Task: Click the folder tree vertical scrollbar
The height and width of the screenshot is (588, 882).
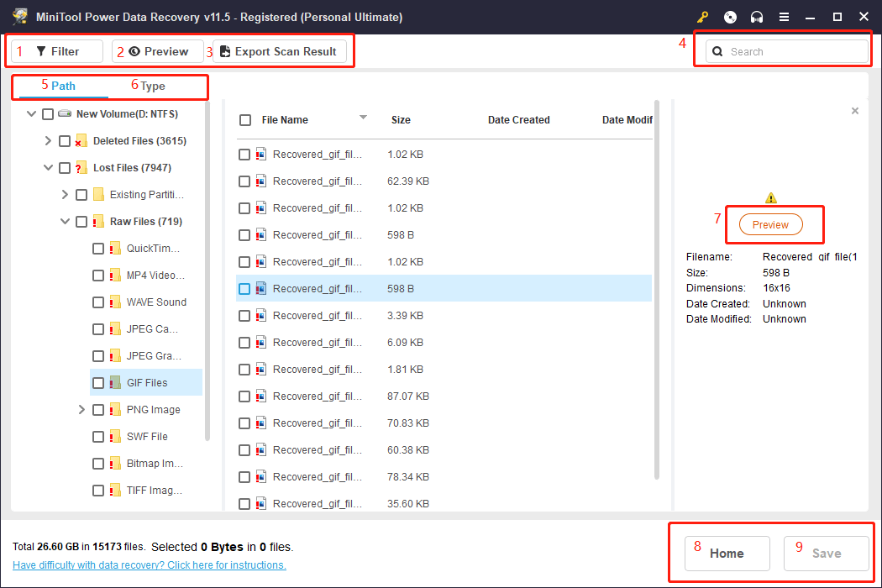Action: click(207, 270)
